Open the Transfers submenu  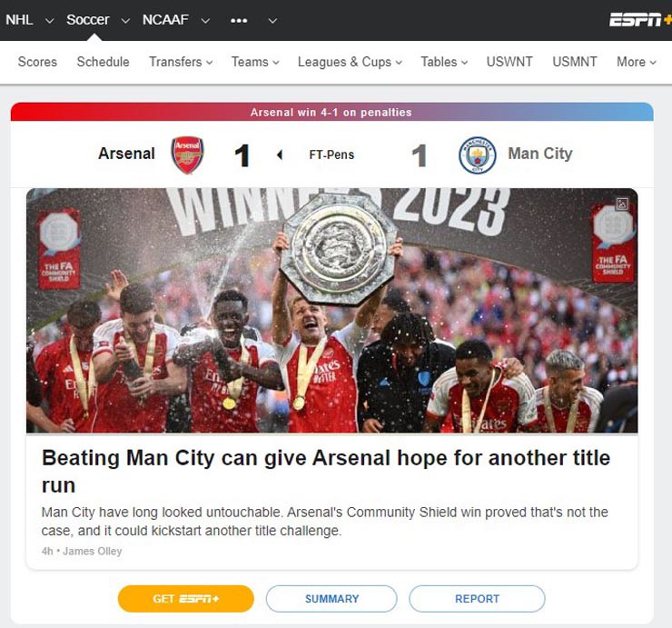(x=181, y=62)
